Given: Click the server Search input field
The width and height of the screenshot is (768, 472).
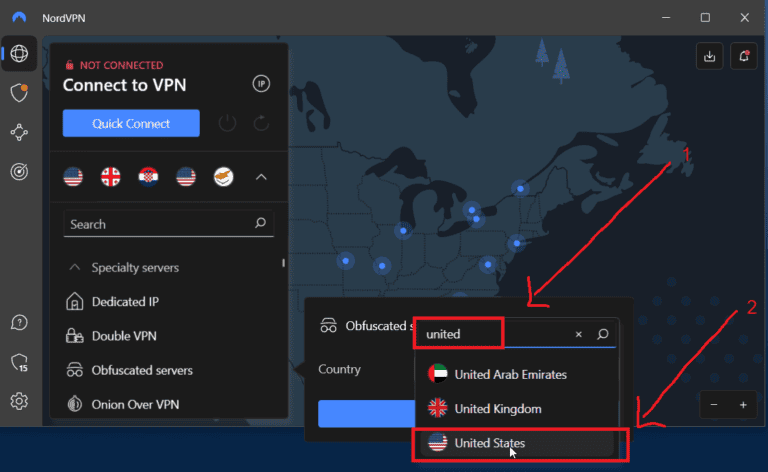Looking at the screenshot, I should tap(158, 224).
